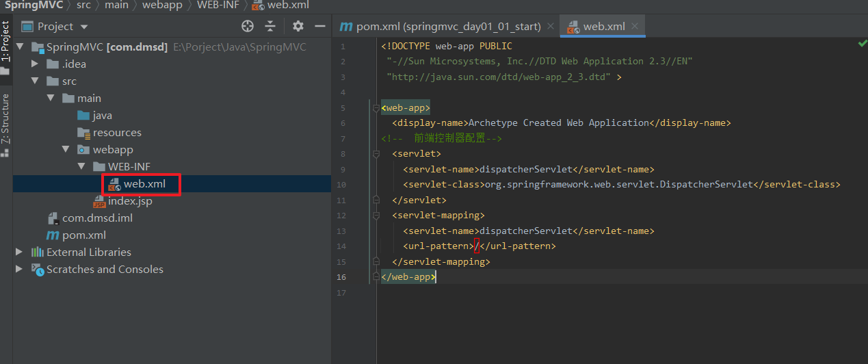Click the External Libraries icon

pyautogui.click(x=37, y=252)
